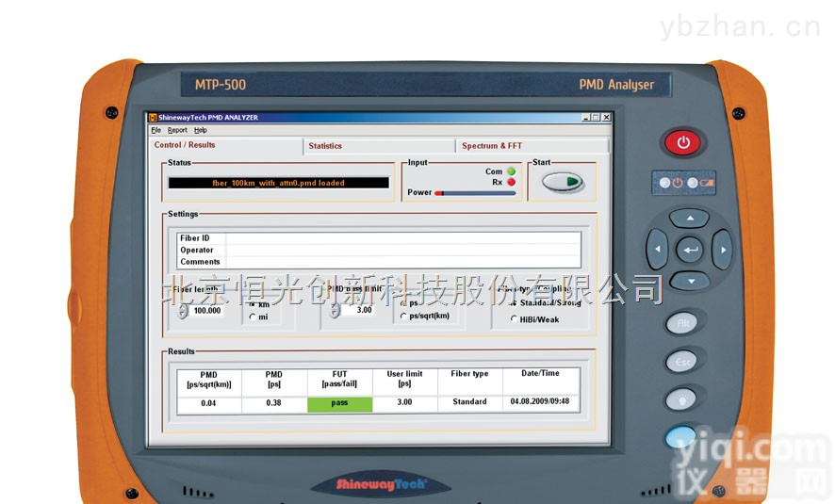This screenshot has height=504, width=835.
Task: Switch to Spectrum & FFT tab
Action: pos(492,146)
